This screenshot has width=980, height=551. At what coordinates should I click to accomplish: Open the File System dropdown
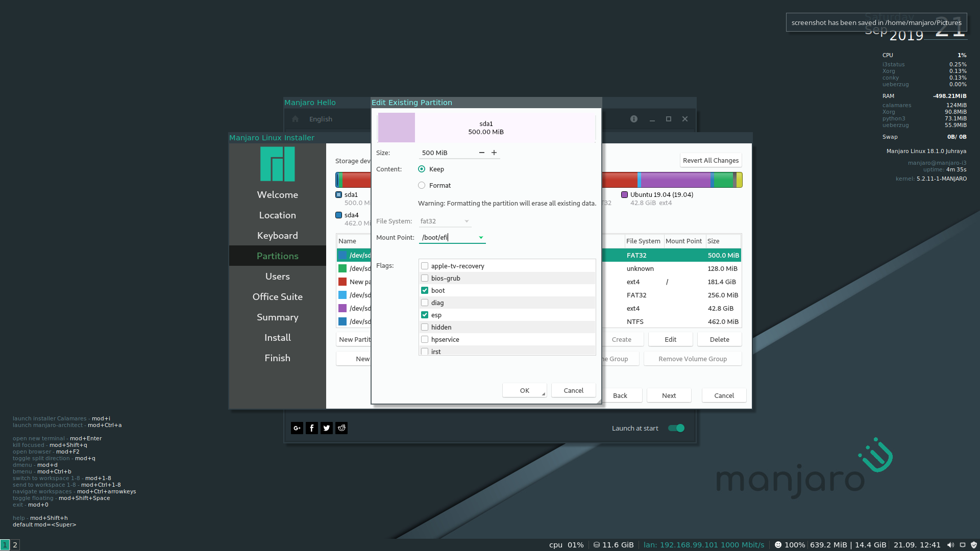[466, 221]
